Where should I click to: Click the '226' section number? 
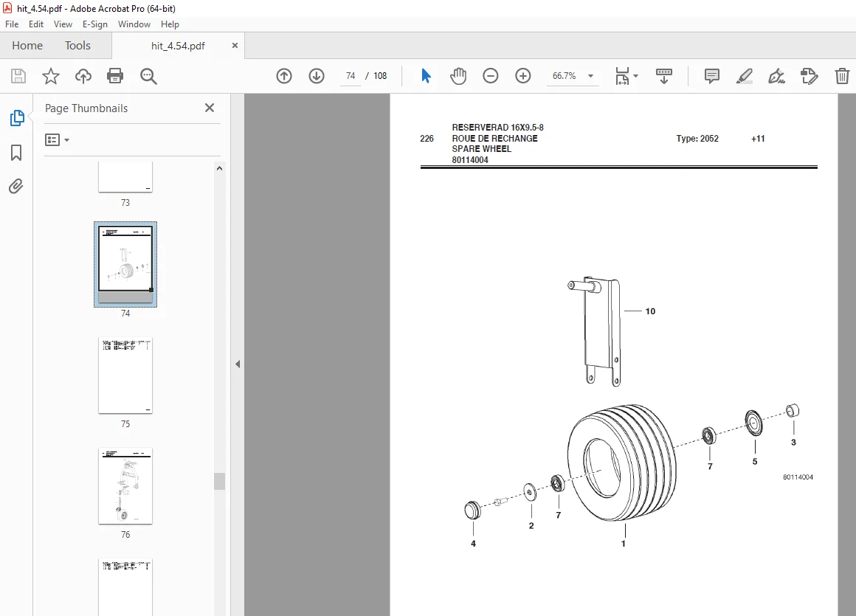(427, 139)
